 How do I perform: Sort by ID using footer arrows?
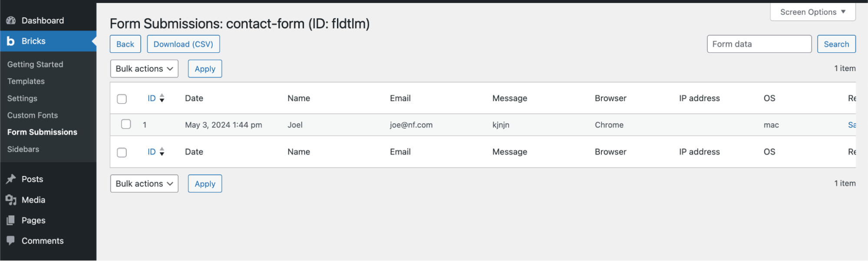[x=162, y=152]
